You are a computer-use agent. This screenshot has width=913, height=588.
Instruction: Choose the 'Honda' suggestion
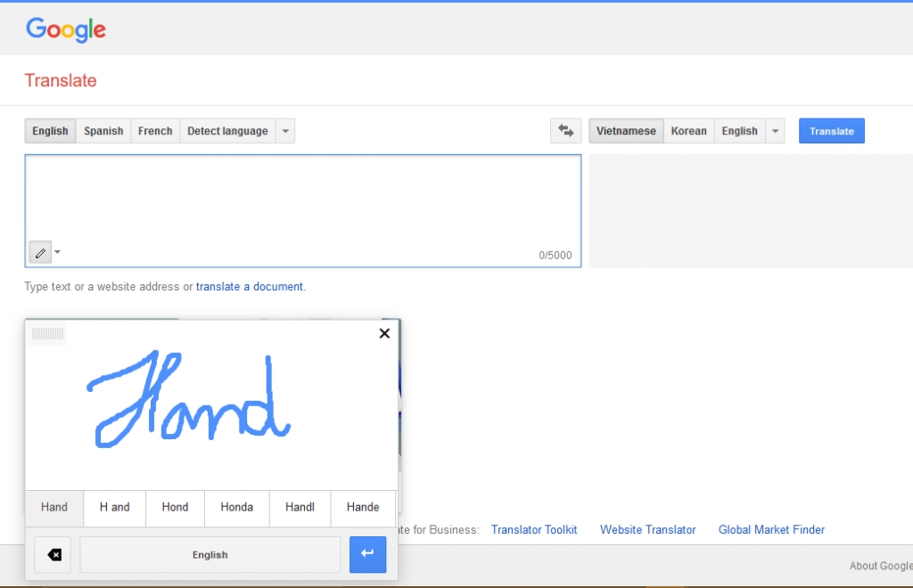(236, 507)
